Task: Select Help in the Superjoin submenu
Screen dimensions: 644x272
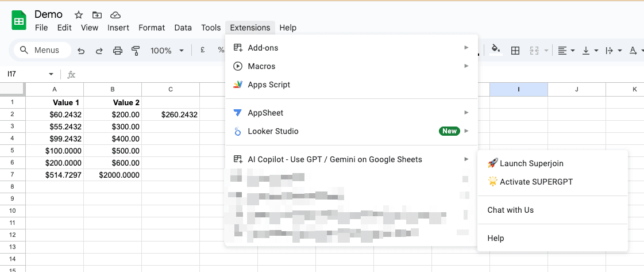Action: (x=553, y=238)
